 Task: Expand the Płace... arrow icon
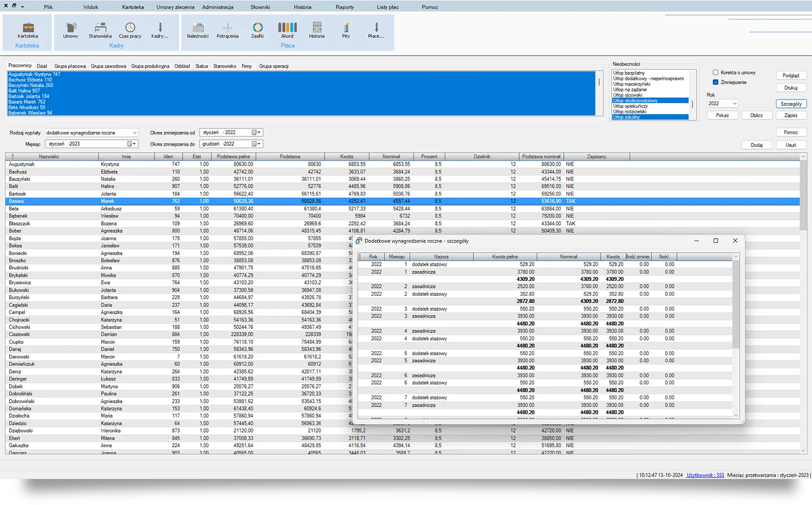click(x=376, y=27)
